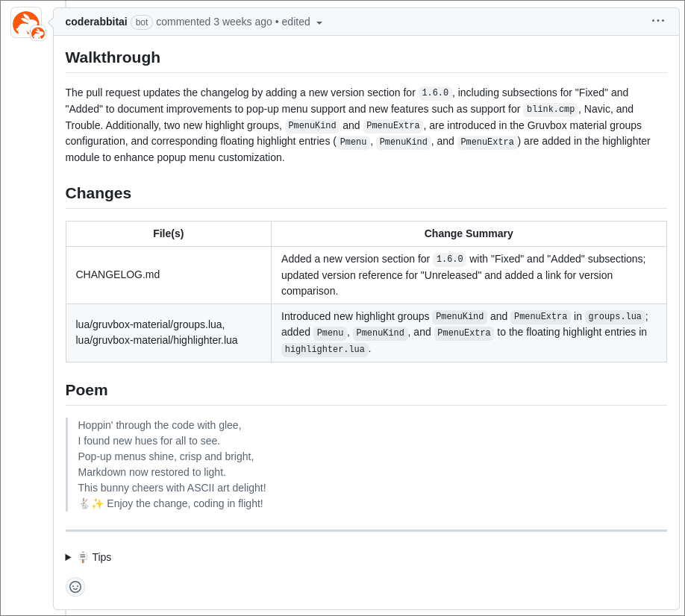Open the three-dot comment options menu
Image resolution: width=685 pixels, height=616 pixels.
(x=657, y=21)
